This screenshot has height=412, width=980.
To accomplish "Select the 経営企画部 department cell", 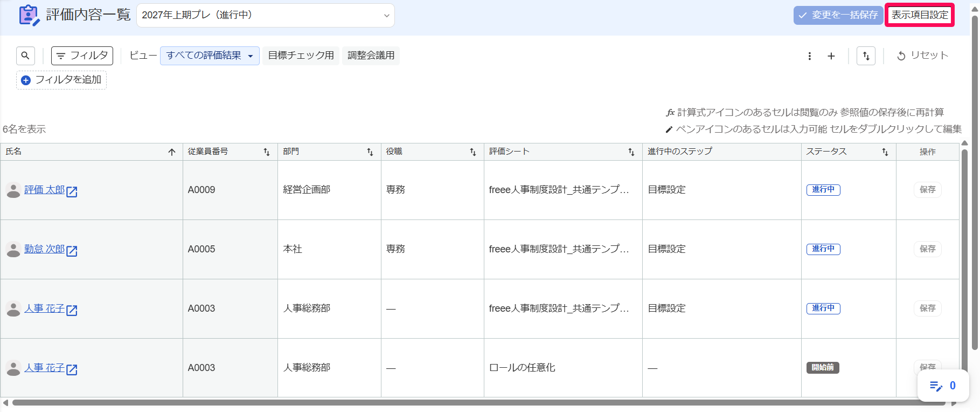I will [x=329, y=190].
